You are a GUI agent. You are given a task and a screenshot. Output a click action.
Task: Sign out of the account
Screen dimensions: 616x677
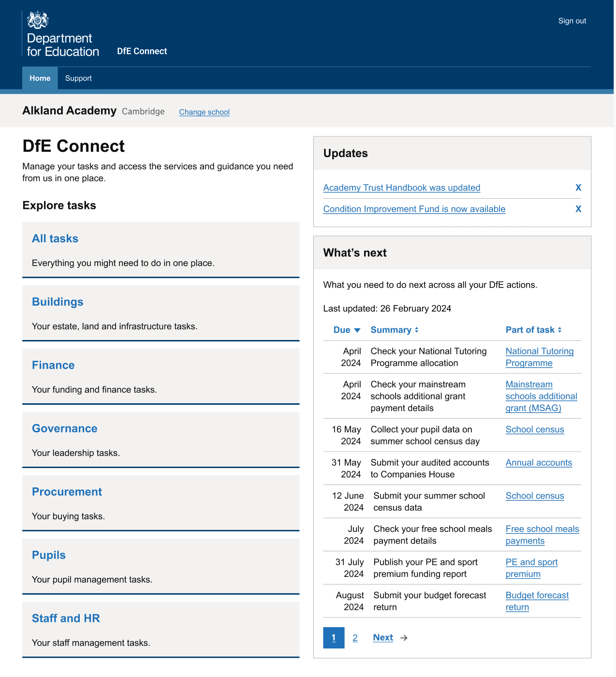[572, 21]
